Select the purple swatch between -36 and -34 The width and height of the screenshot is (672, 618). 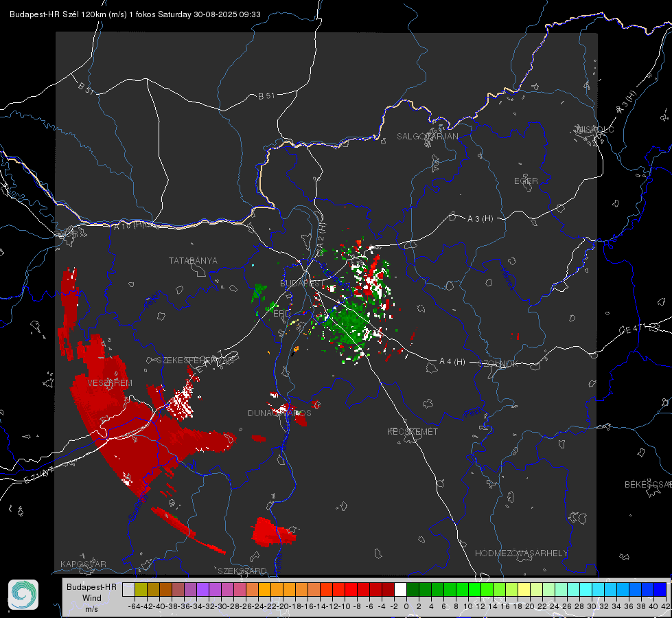(190, 589)
